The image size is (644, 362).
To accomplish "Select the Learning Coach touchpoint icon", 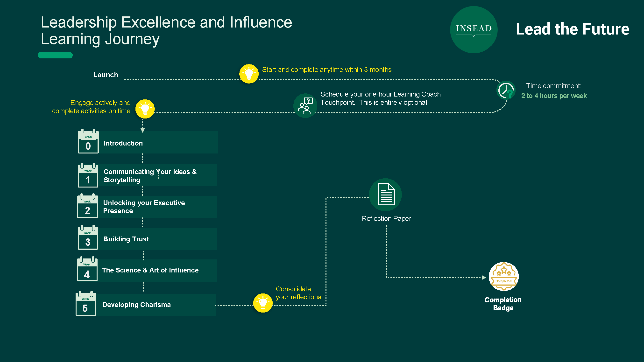I will pos(305,106).
